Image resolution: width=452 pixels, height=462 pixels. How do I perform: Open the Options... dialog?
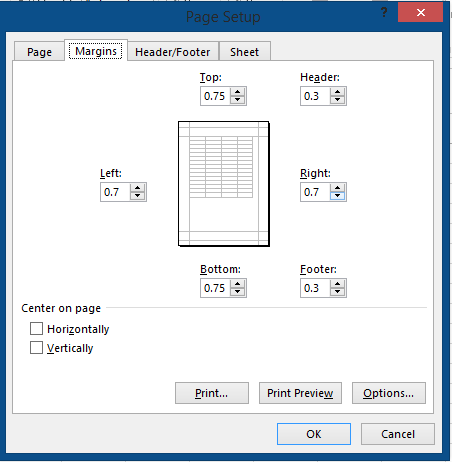[x=389, y=393]
